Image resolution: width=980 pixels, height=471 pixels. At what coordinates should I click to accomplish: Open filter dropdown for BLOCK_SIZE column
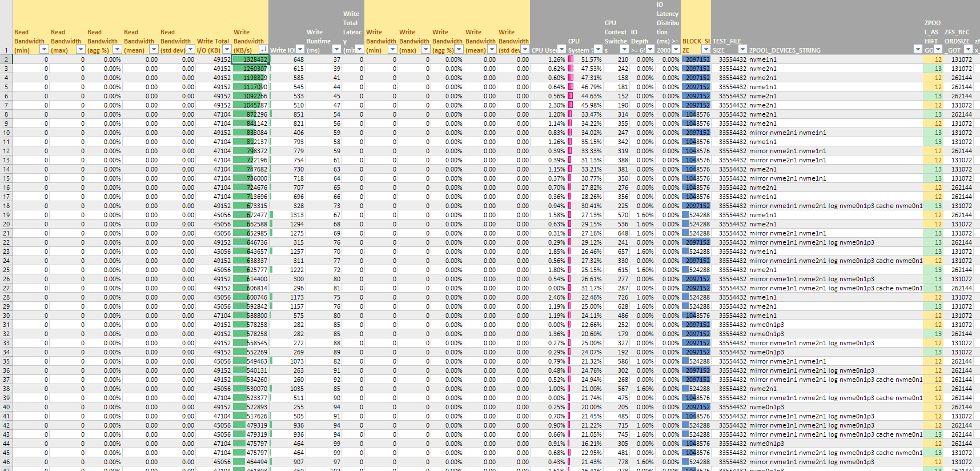pos(706,50)
